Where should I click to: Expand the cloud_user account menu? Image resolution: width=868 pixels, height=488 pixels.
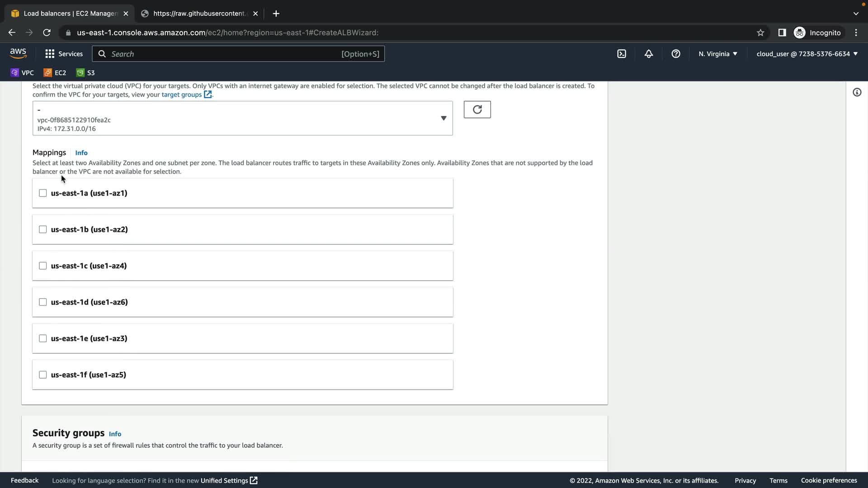pos(807,54)
